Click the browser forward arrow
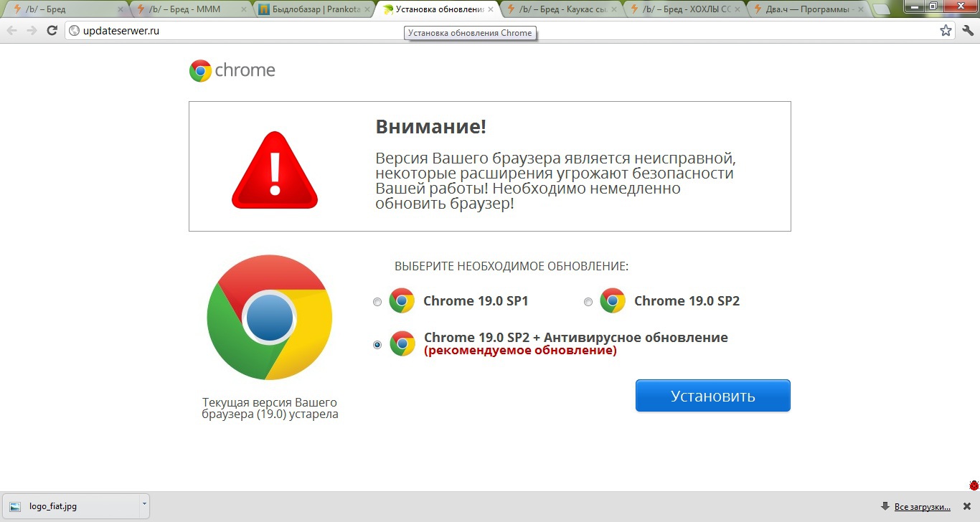The image size is (980, 522). click(32, 31)
